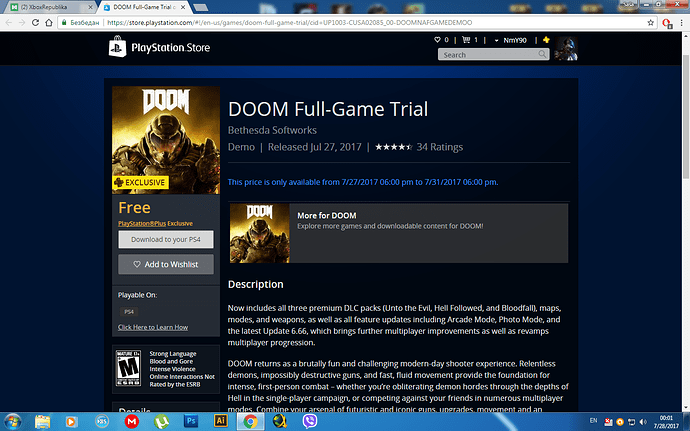Image resolution: width=690 pixels, height=431 pixels.
Task: Click the ESRB Mature rating icon
Action: (128, 368)
